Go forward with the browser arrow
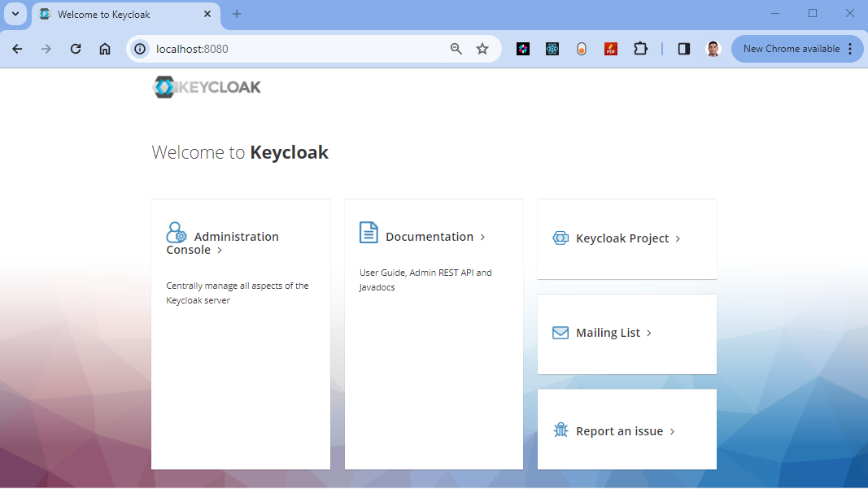 coord(46,49)
